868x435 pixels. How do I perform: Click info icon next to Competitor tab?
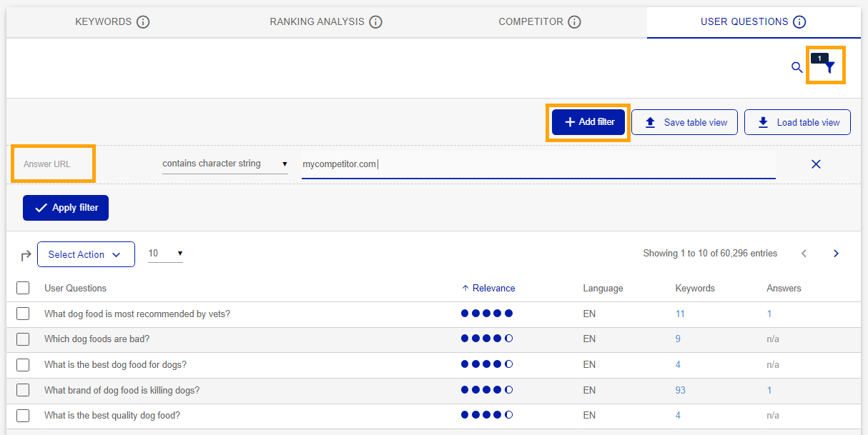tap(574, 22)
